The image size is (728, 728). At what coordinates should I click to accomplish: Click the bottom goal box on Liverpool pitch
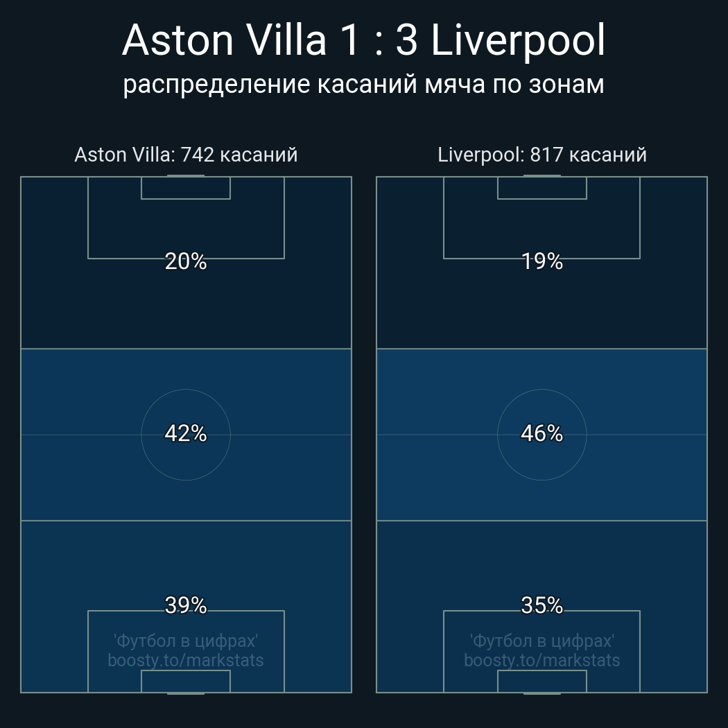pyautogui.click(x=542, y=681)
